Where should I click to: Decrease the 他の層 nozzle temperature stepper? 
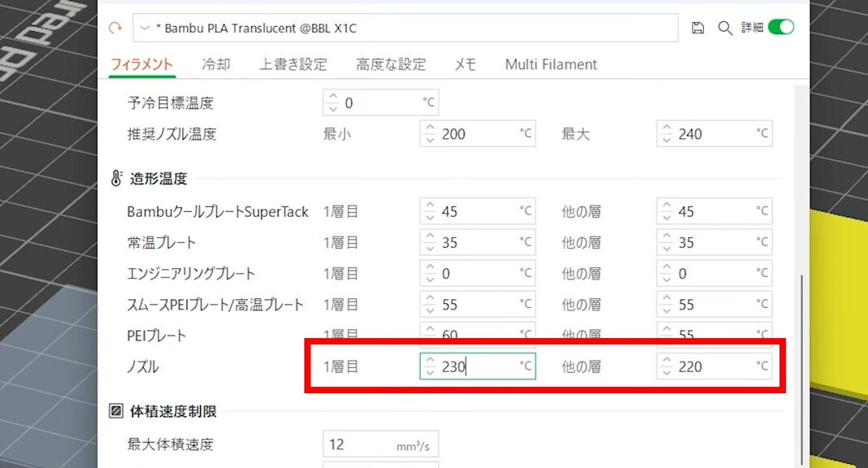[666, 370]
